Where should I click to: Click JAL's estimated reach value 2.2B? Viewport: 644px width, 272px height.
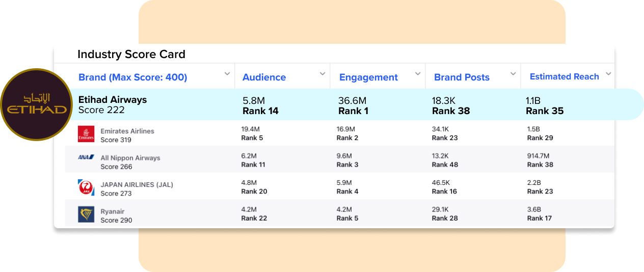point(534,182)
